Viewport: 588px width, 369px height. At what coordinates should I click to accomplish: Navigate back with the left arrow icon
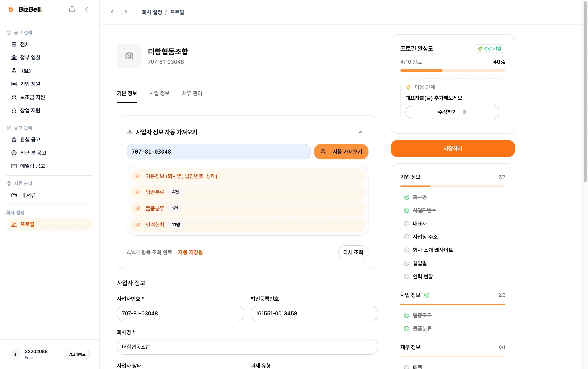(112, 12)
